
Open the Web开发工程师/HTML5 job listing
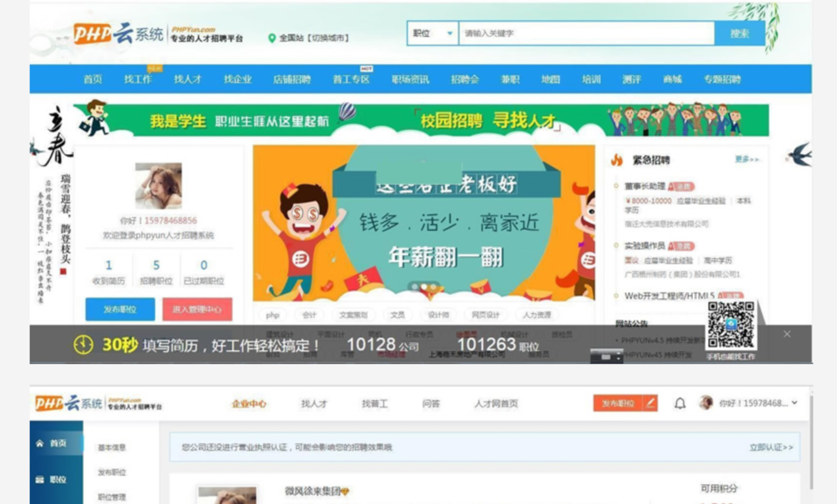point(669,296)
